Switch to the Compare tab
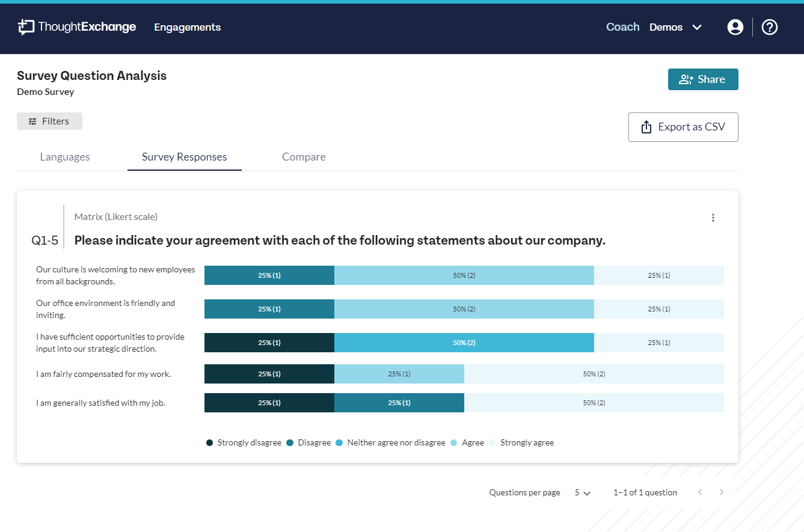This screenshot has height=532, width=804. pos(304,157)
